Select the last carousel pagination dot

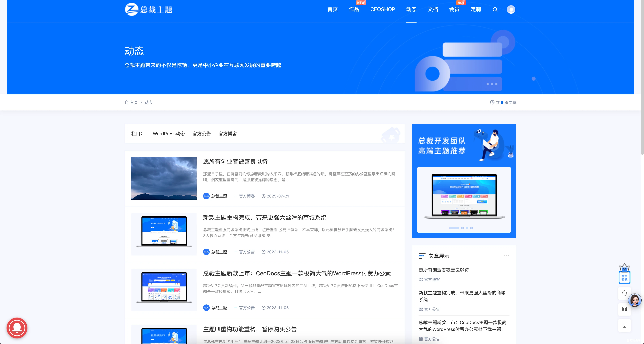pyautogui.click(x=472, y=228)
